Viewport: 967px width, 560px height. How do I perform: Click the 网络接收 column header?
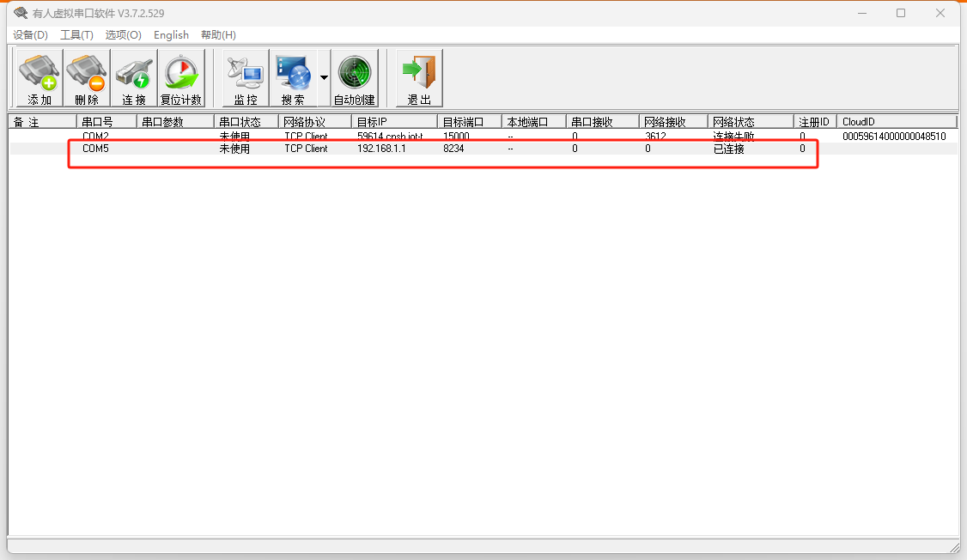[x=673, y=121]
